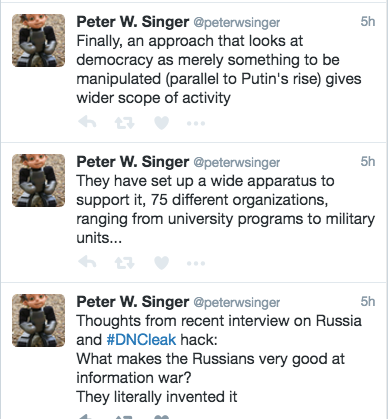
Task: Click the profile avatar on the first tweet
Action: point(39,40)
